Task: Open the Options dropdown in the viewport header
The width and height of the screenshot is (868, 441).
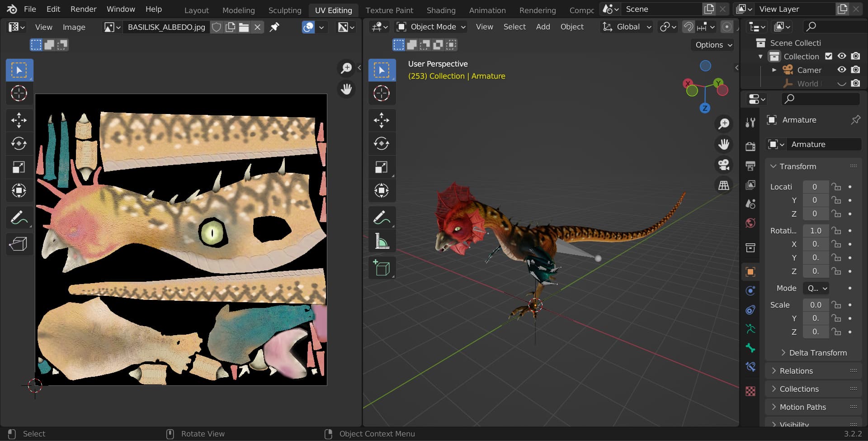Action: [x=712, y=45]
